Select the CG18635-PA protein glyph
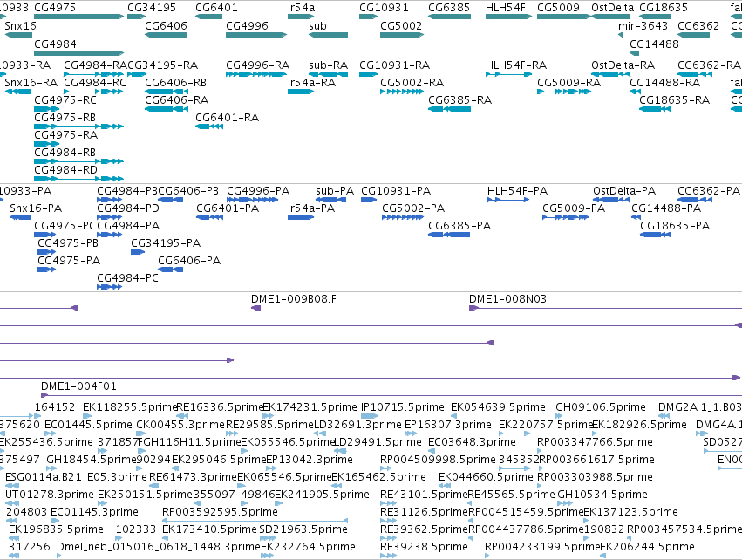The width and height of the screenshot is (742, 560). [x=656, y=235]
